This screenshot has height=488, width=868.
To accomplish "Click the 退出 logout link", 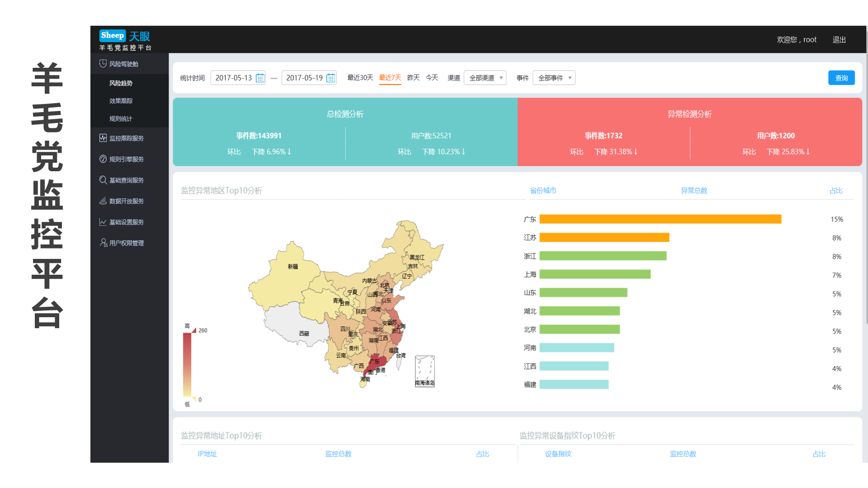I will click(x=839, y=40).
